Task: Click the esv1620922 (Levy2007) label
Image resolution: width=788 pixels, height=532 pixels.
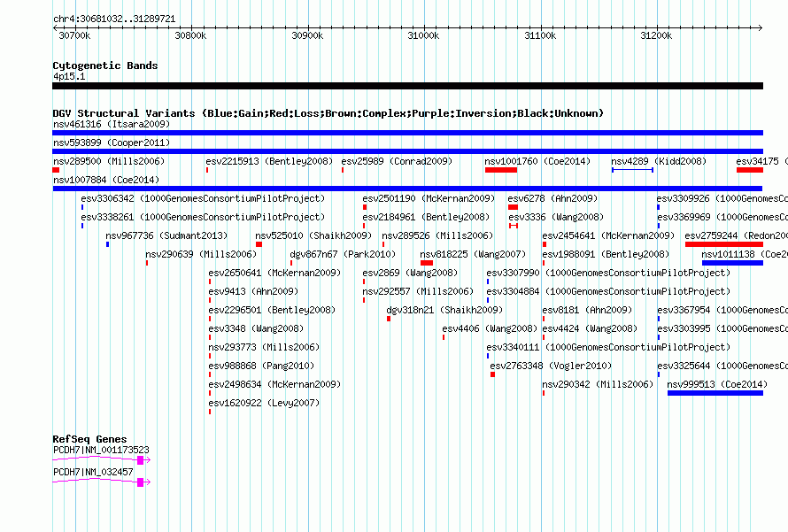Action: pyautogui.click(x=265, y=403)
